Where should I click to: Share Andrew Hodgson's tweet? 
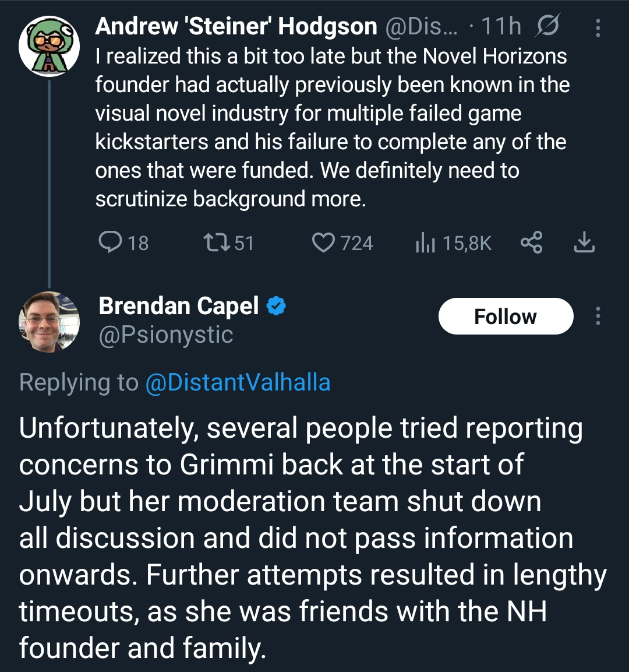coord(531,242)
